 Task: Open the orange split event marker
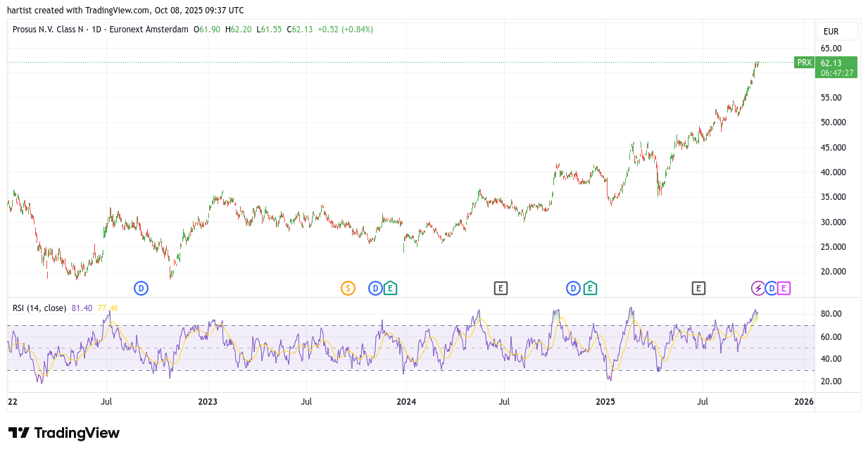(348, 288)
